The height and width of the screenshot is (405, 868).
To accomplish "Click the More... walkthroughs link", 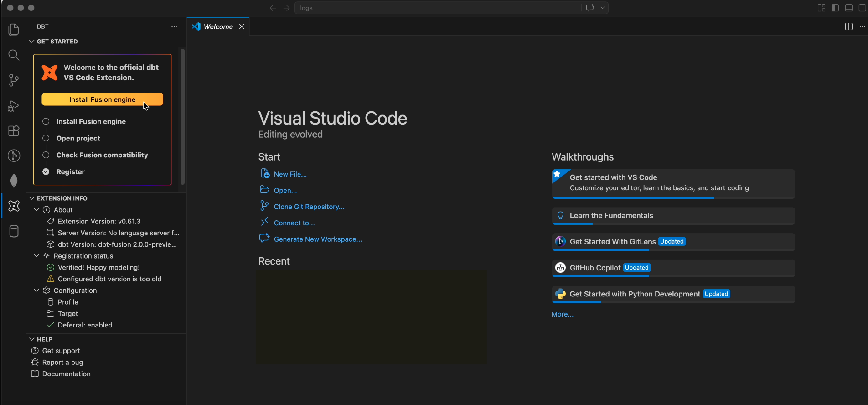I will click(563, 314).
